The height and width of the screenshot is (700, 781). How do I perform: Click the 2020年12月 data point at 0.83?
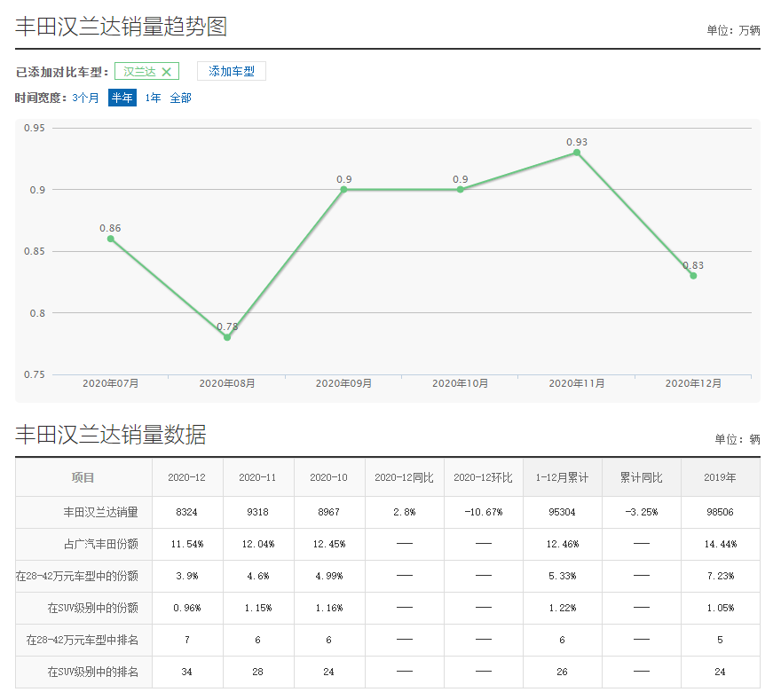click(x=693, y=275)
